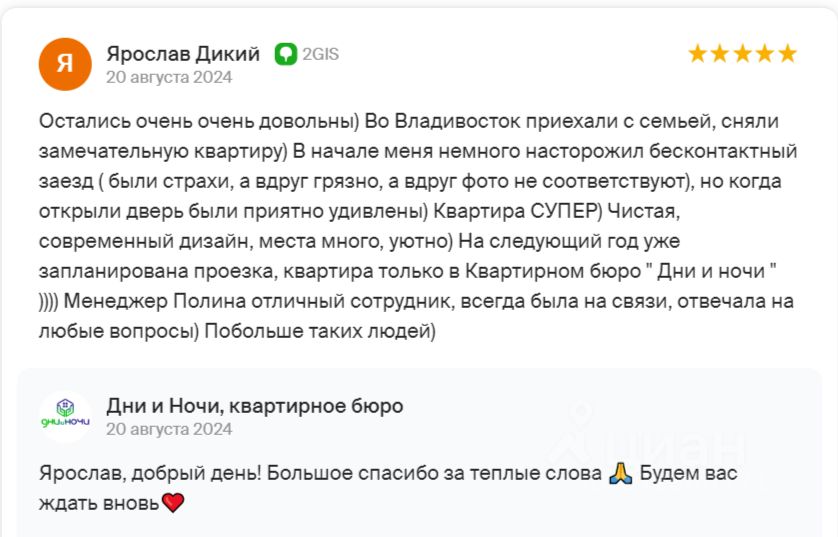The height and width of the screenshot is (537, 838).
Task: Click the company reply date
Action: pos(169,429)
